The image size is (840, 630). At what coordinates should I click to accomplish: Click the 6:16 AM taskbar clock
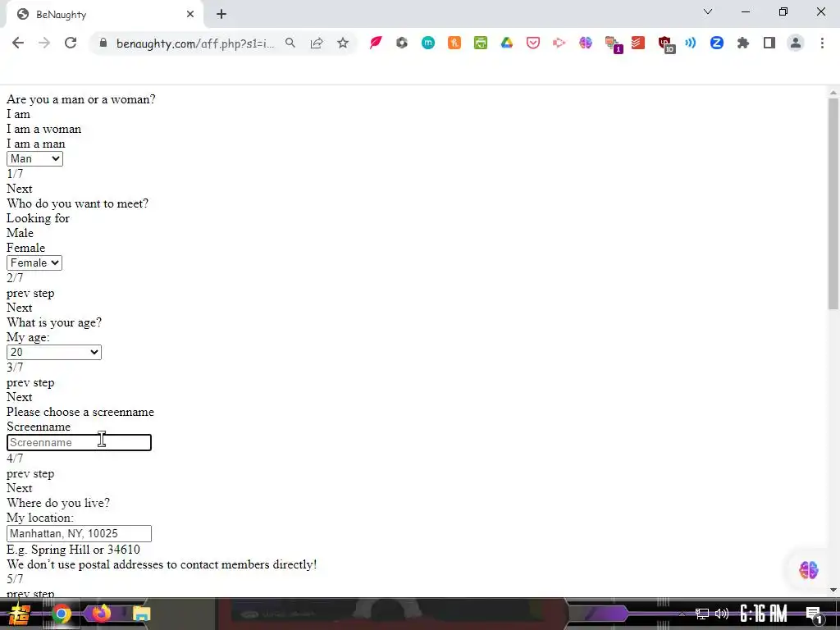coord(764,614)
